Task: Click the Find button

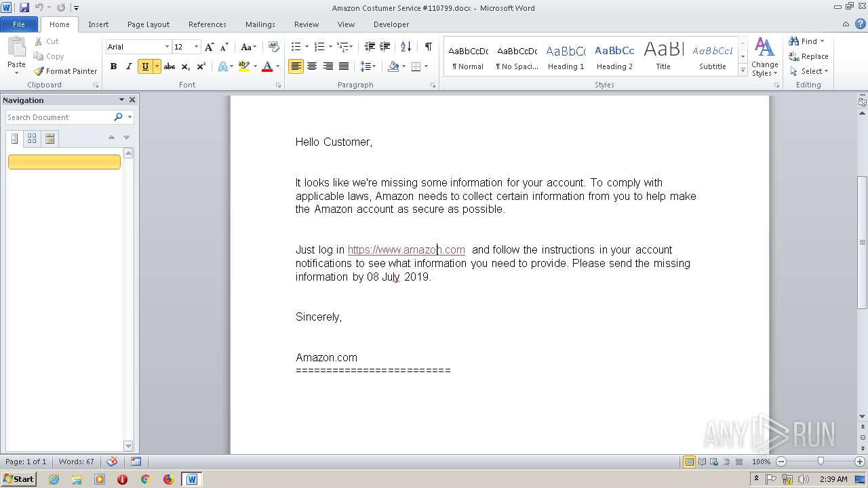Action: pyautogui.click(x=807, y=41)
